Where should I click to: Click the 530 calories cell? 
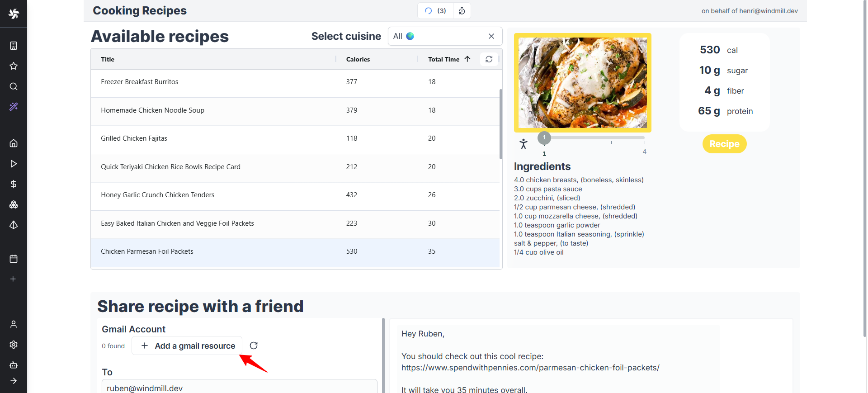click(x=352, y=251)
